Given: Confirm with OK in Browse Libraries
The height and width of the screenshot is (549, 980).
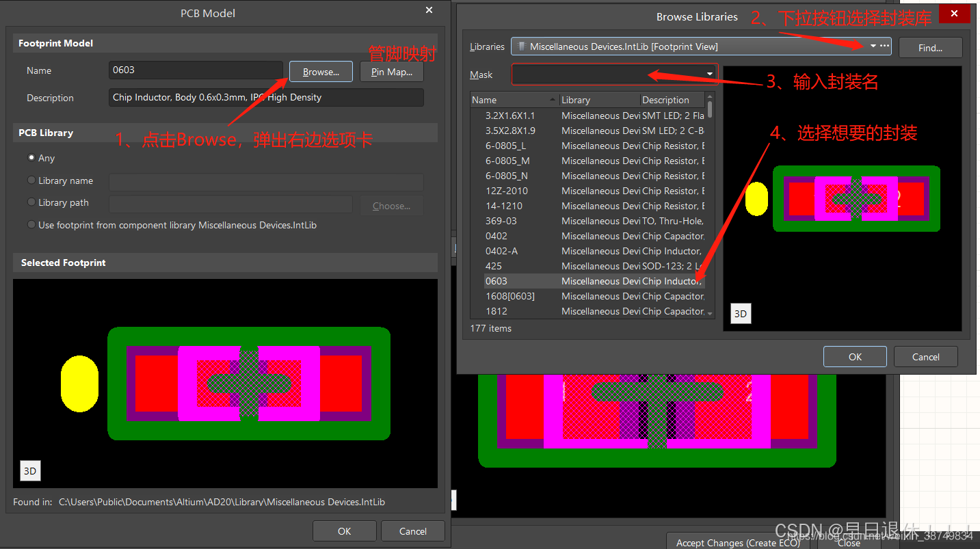Looking at the screenshot, I should [855, 357].
